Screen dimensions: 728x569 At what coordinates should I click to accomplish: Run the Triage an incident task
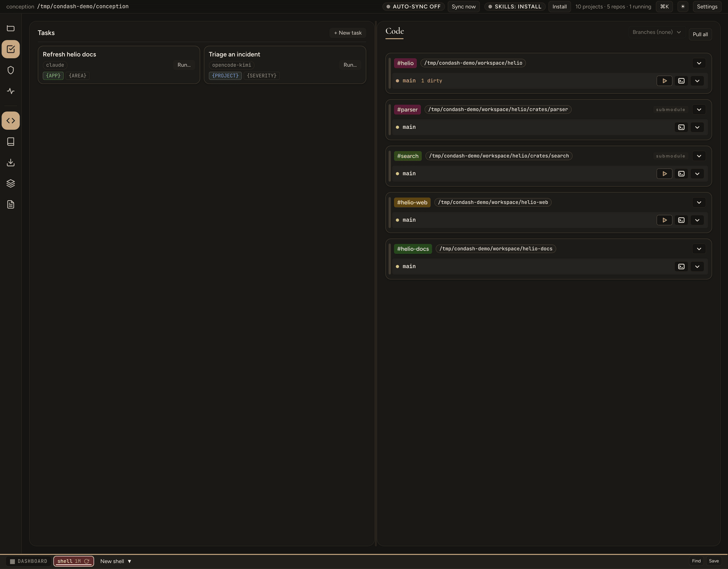pos(350,65)
